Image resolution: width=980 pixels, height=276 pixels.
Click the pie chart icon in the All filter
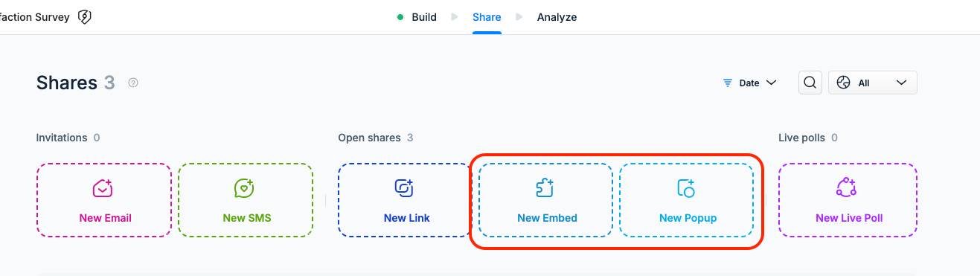(x=843, y=83)
